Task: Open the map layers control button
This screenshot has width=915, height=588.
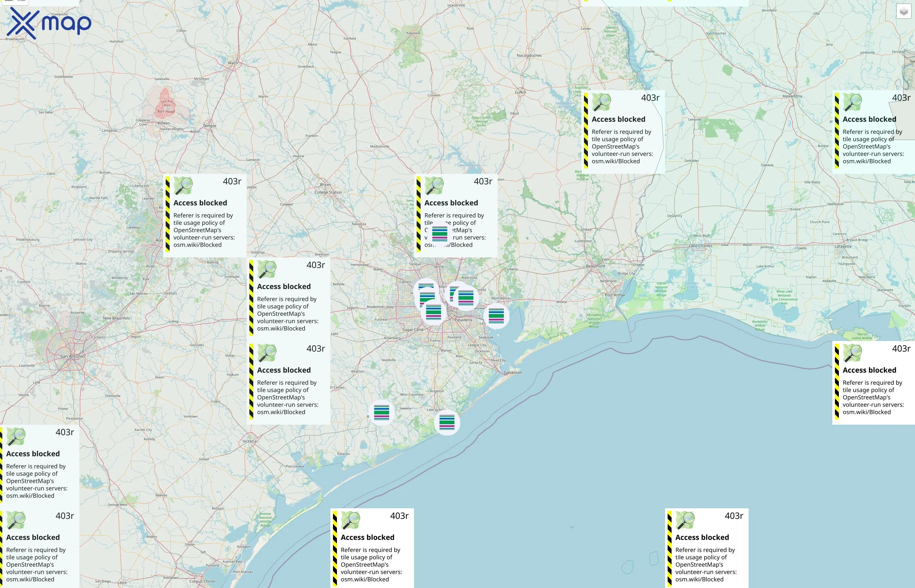Action: tap(904, 11)
